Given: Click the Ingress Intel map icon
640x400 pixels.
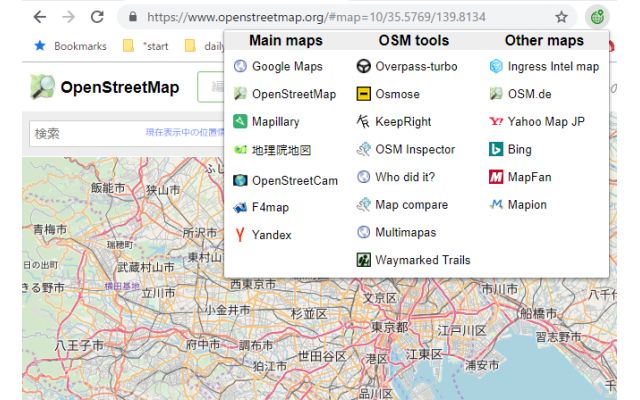Looking at the screenshot, I should click(x=496, y=66).
